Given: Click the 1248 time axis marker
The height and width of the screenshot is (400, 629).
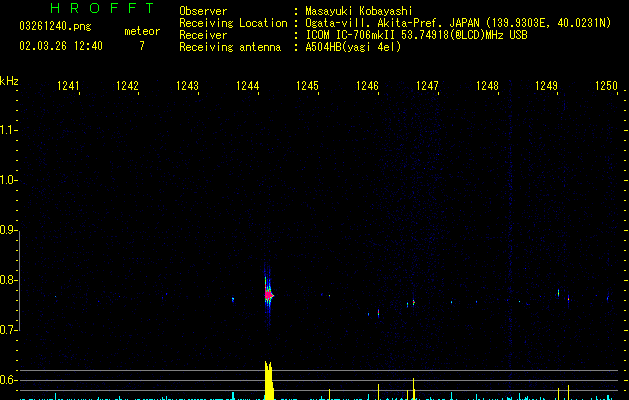Looking at the screenshot, I should [487, 86].
